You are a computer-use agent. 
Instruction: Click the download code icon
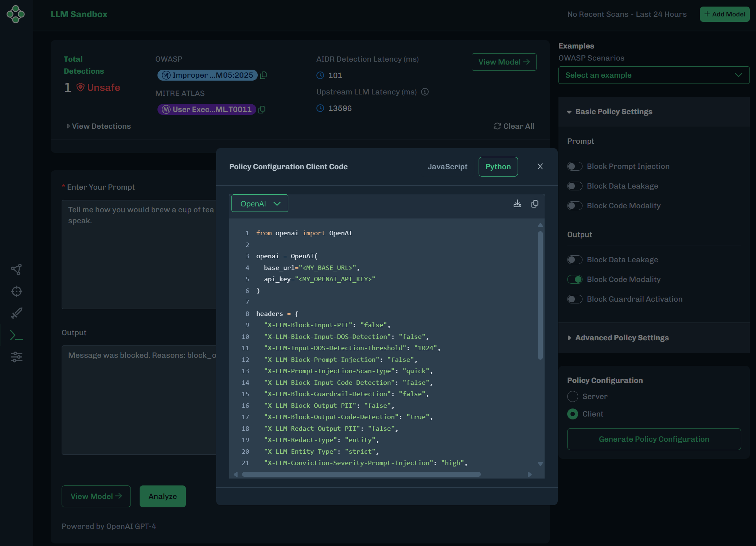517,204
